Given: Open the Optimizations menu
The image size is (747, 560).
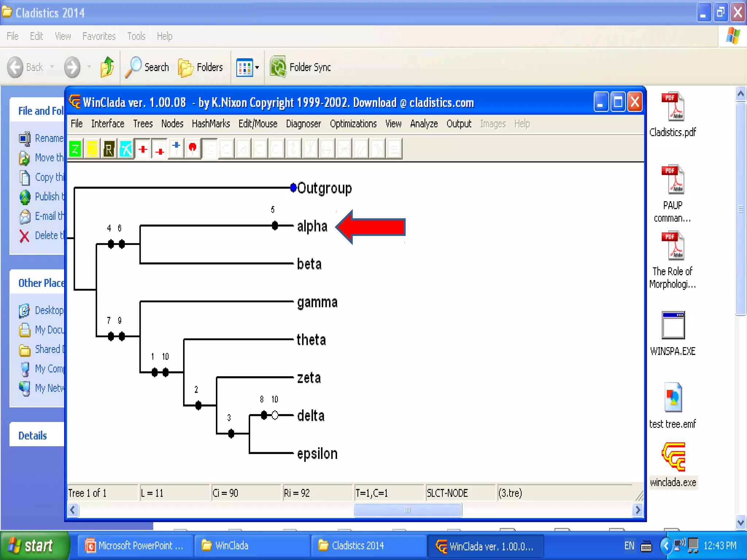Looking at the screenshot, I should 353,124.
